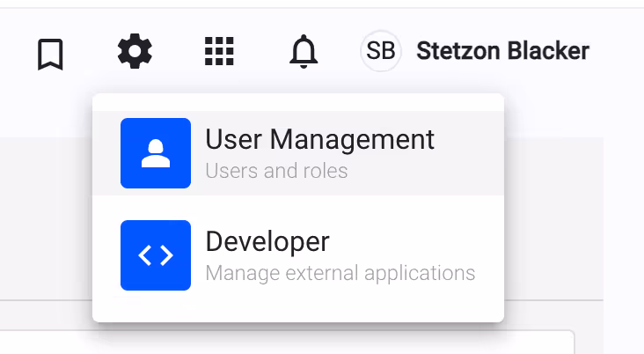This screenshot has width=644, height=354.
Task: Select the Developer title text
Action: tap(267, 241)
